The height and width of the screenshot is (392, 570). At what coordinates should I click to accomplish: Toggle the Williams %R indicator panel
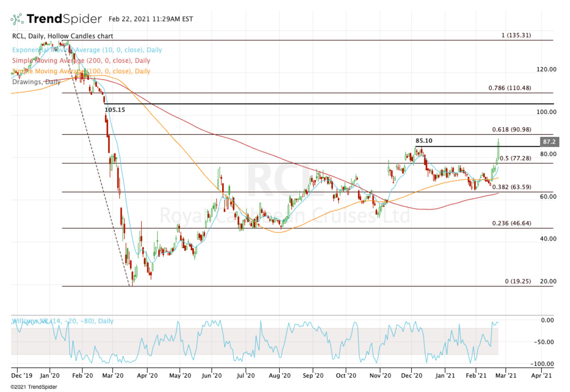(63, 321)
